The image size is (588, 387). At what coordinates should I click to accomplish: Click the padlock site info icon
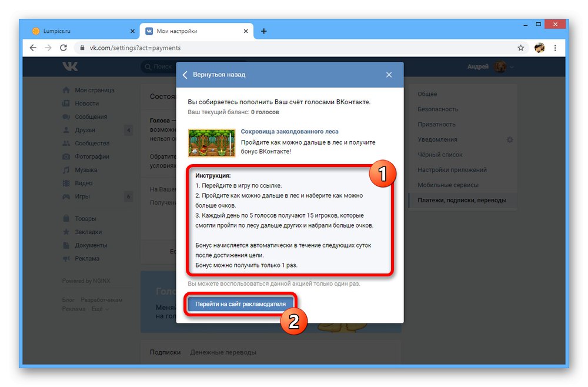tap(82, 48)
